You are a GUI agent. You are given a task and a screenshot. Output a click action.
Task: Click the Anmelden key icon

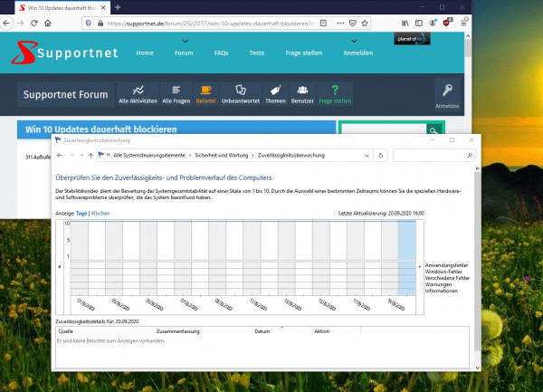point(447,96)
